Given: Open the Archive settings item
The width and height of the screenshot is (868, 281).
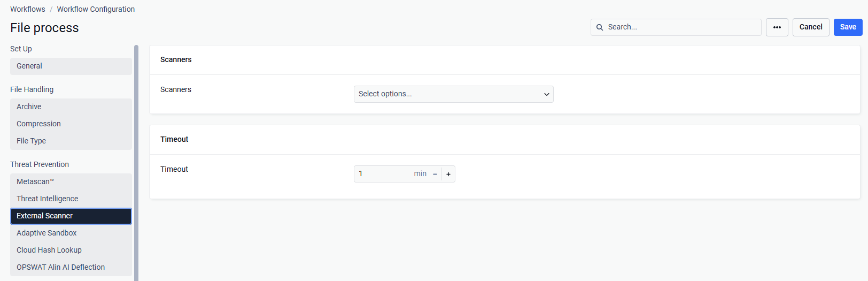Looking at the screenshot, I should (x=71, y=107).
